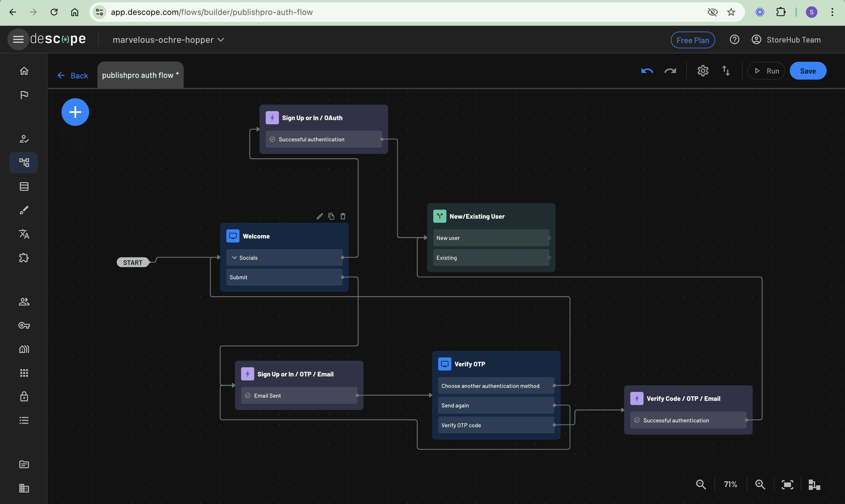845x504 pixels.
Task: Click the Existing branch row
Action: (x=491, y=258)
